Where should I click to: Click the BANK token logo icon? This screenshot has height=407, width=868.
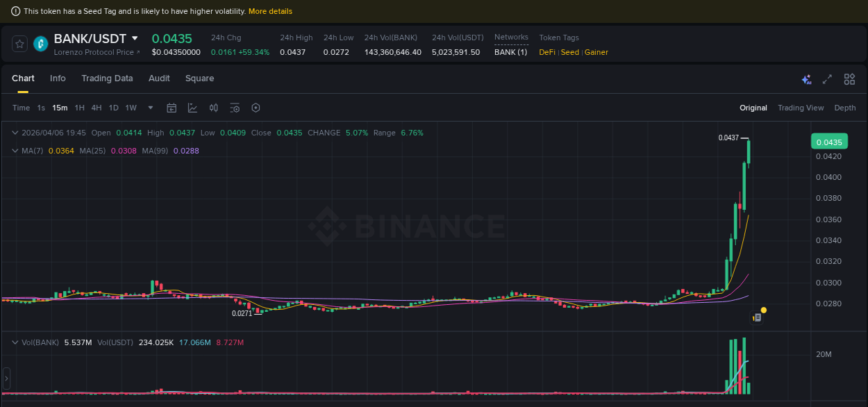41,44
